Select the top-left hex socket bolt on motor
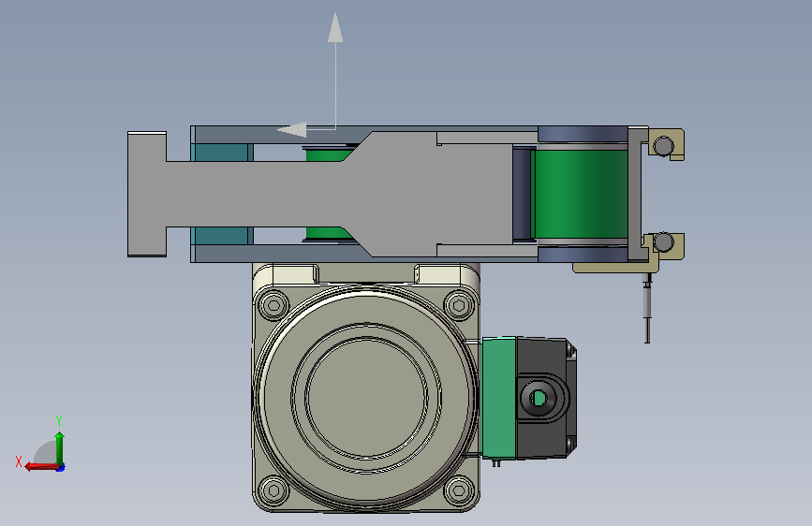The image size is (812, 526). [x=274, y=305]
